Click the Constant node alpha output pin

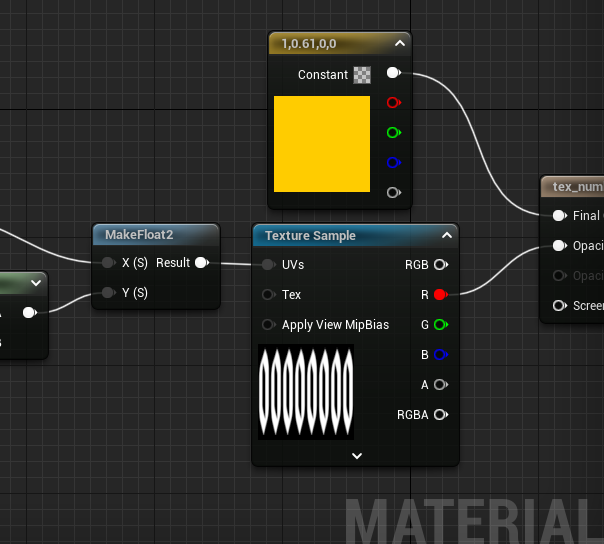(x=394, y=192)
